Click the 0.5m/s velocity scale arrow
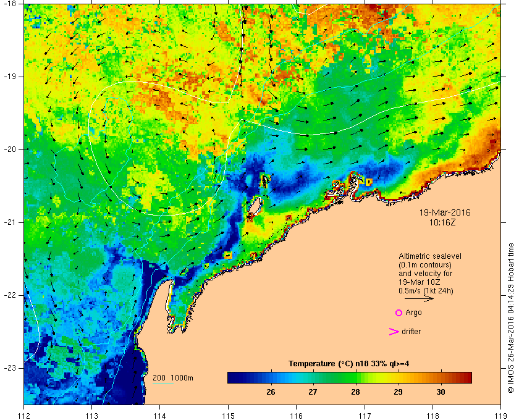519x420 pixels. pyautogui.click(x=419, y=298)
